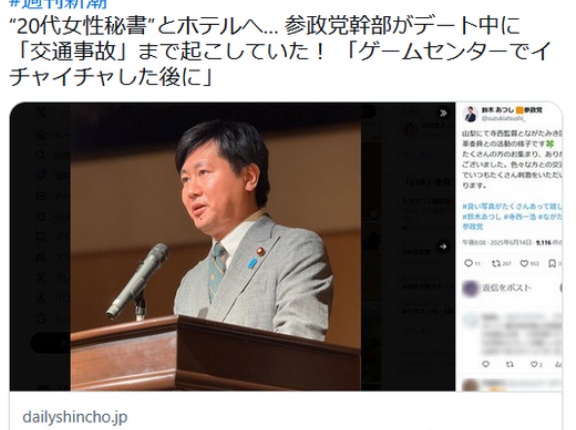
Task: Open the @suzukiatsushi_ handle
Action: (x=503, y=119)
